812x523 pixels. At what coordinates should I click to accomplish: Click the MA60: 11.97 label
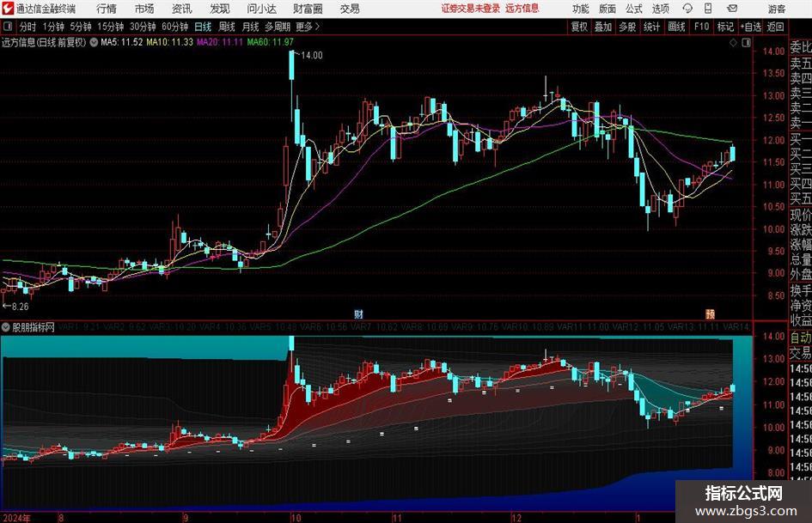click(271, 42)
